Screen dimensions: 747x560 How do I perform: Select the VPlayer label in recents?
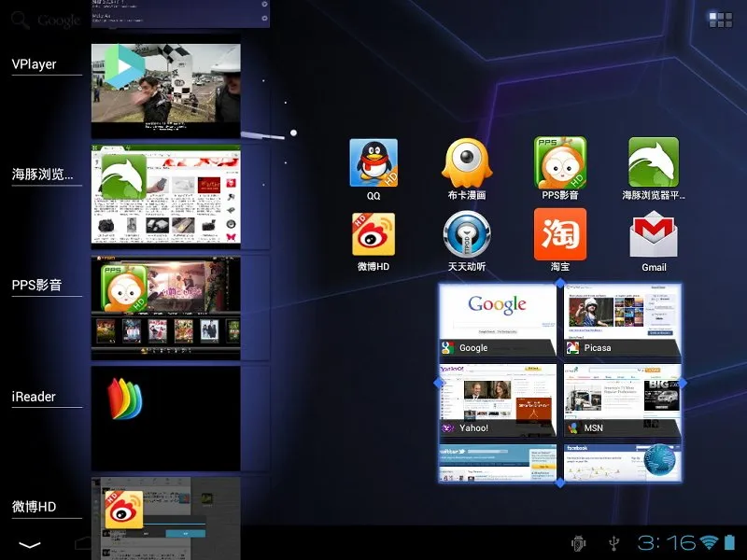pos(34,63)
